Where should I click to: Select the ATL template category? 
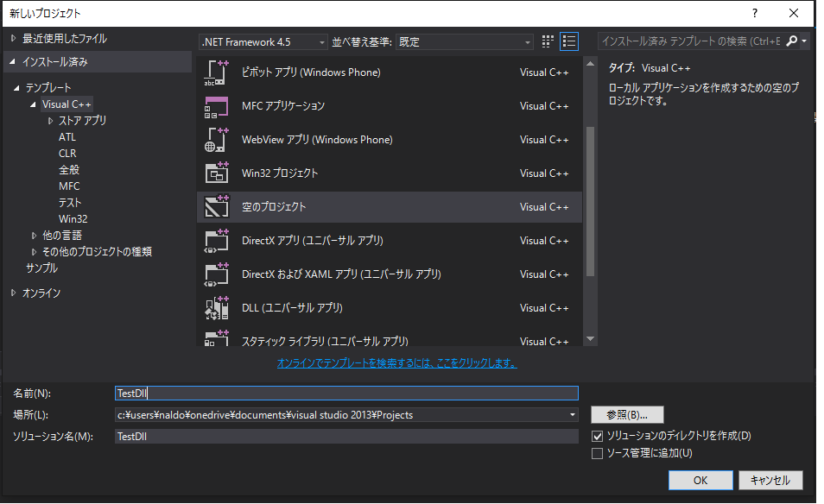67,137
